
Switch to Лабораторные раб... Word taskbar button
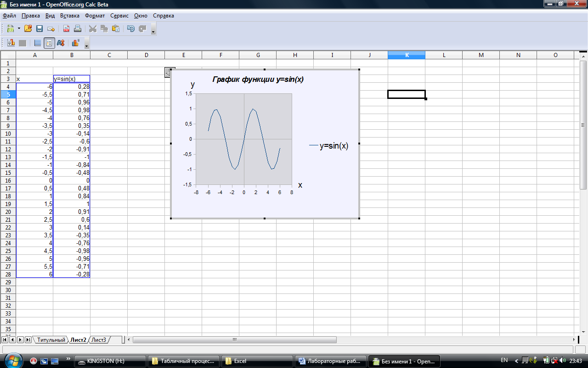click(x=331, y=361)
